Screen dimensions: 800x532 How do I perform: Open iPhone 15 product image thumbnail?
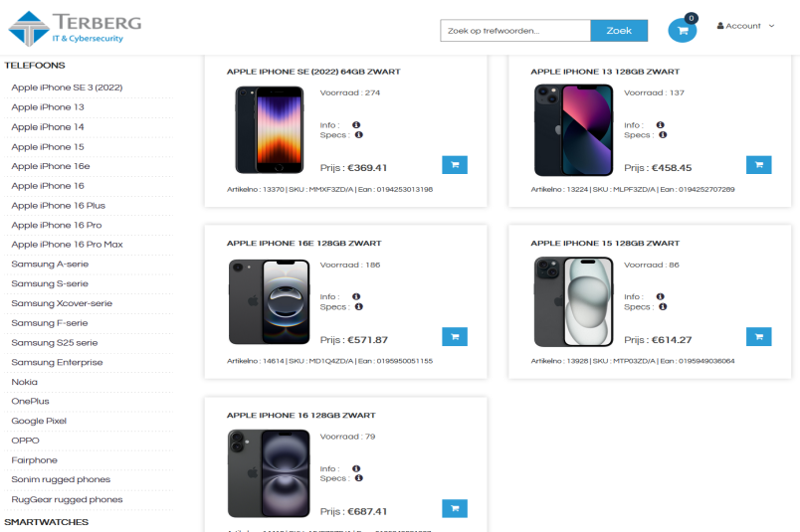pos(573,301)
